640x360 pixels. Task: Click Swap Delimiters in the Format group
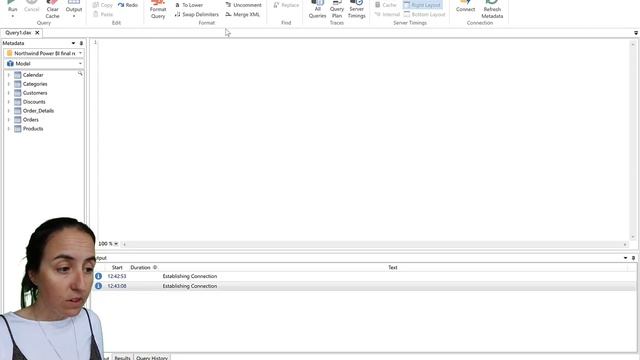pos(197,14)
